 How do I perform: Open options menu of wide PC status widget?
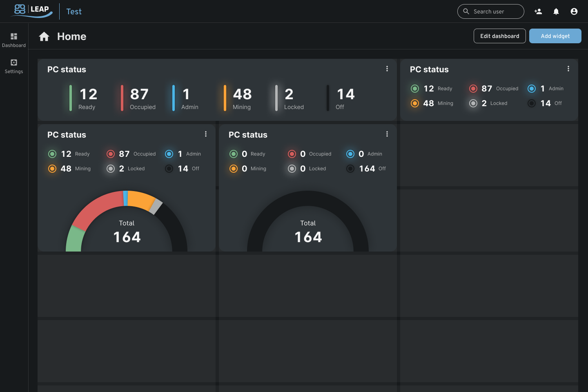click(387, 69)
